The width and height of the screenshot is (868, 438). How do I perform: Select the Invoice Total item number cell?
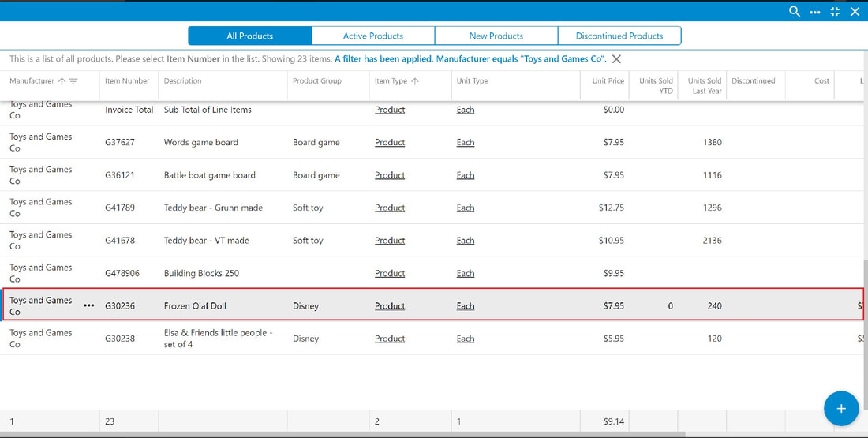[x=129, y=110]
